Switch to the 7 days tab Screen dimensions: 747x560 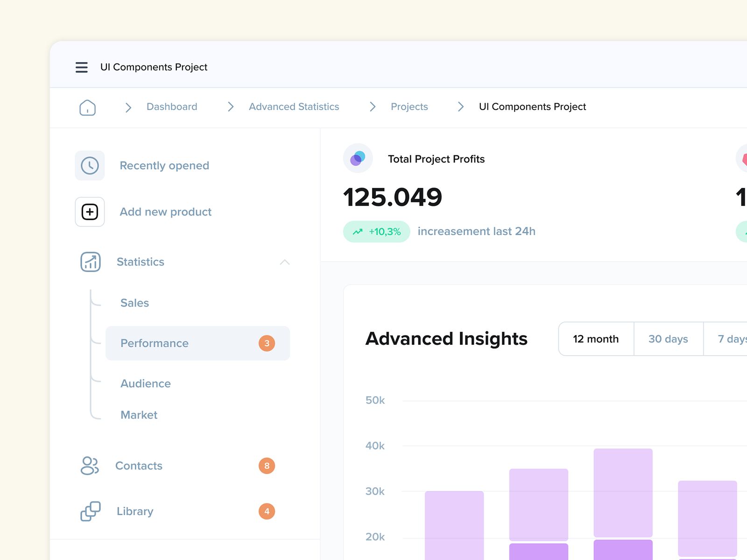click(726, 339)
